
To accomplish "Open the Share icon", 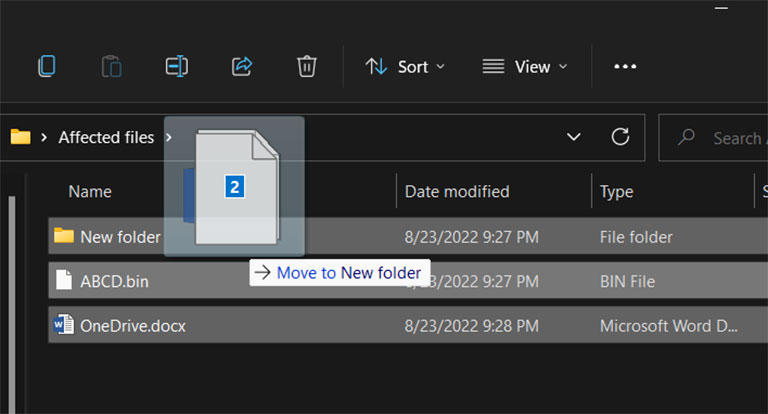I will (241, 66).
